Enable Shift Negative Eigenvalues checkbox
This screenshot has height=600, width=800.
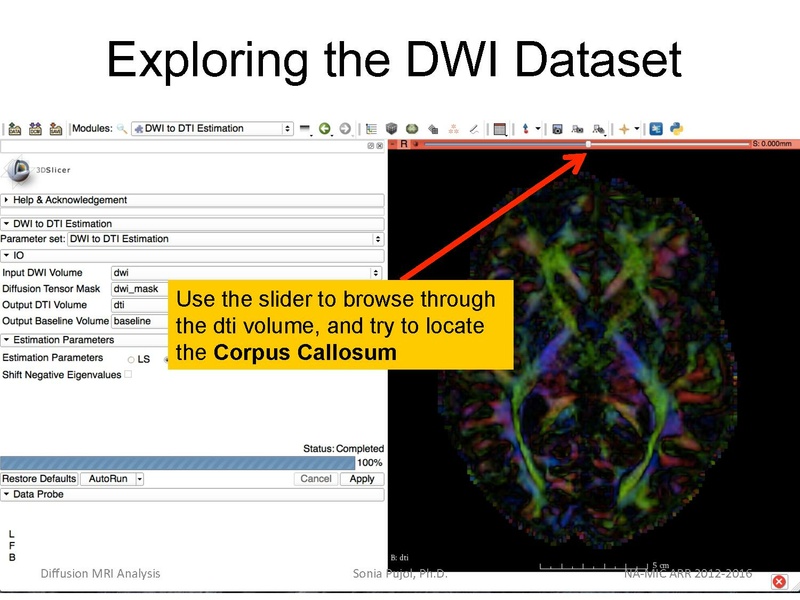tap(127, 375)
